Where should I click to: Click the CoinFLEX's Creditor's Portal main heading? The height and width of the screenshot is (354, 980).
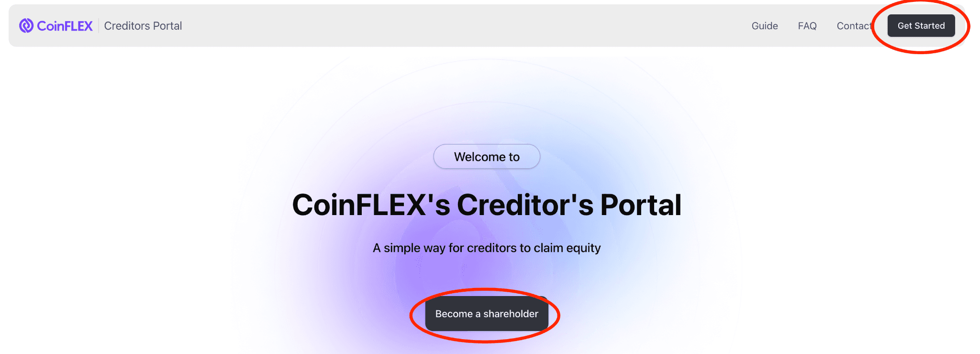pos(487,205)
